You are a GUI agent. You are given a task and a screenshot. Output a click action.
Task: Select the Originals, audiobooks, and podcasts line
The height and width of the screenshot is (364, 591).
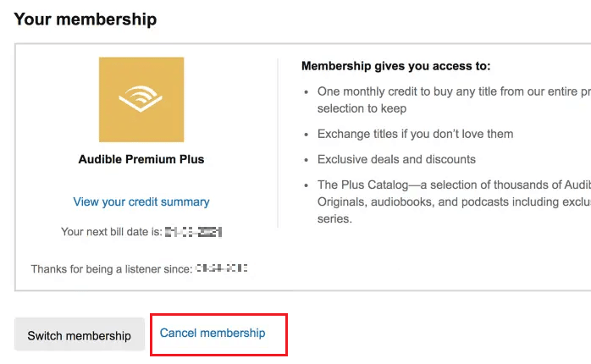[454, 202]
